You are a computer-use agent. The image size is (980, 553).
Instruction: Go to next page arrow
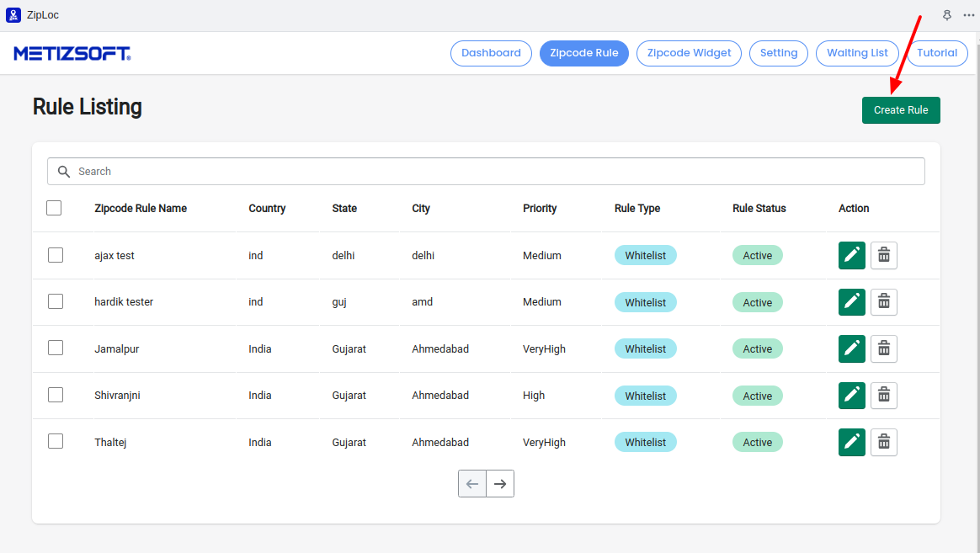click(500, 484)
